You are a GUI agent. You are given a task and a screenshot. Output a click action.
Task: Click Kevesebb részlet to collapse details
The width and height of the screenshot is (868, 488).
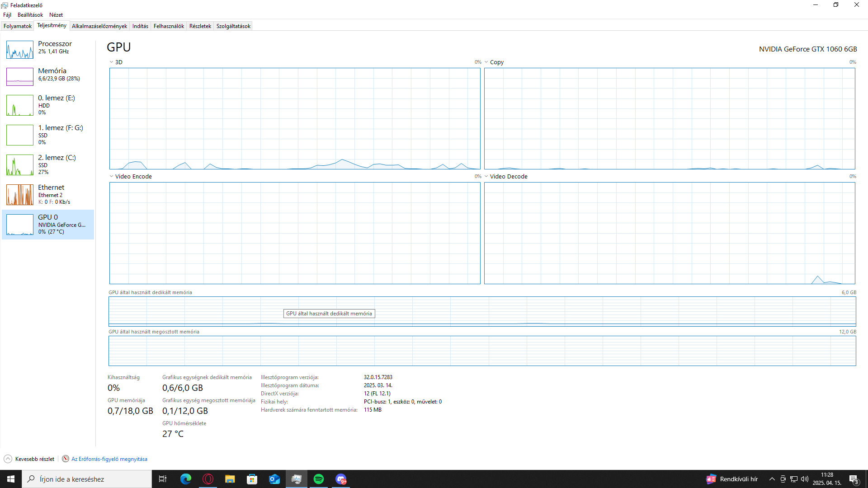click(x=35, y=459)
